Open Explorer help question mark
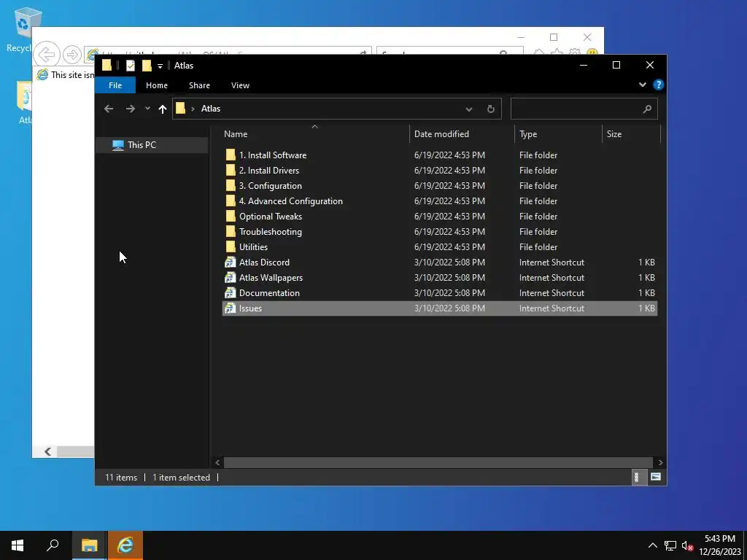Image resolution: width=747 pixels, height=560 pixels. tap(659, 85)
